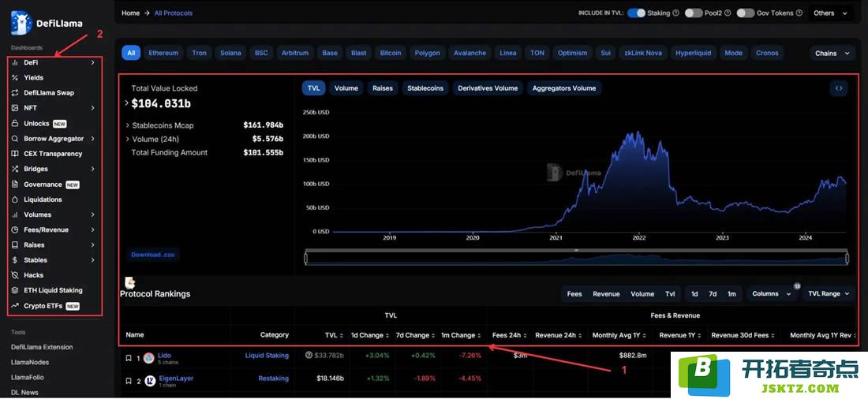Click question icon beside Lido TVL value
The image size is (868, 399).
point(309,356)
